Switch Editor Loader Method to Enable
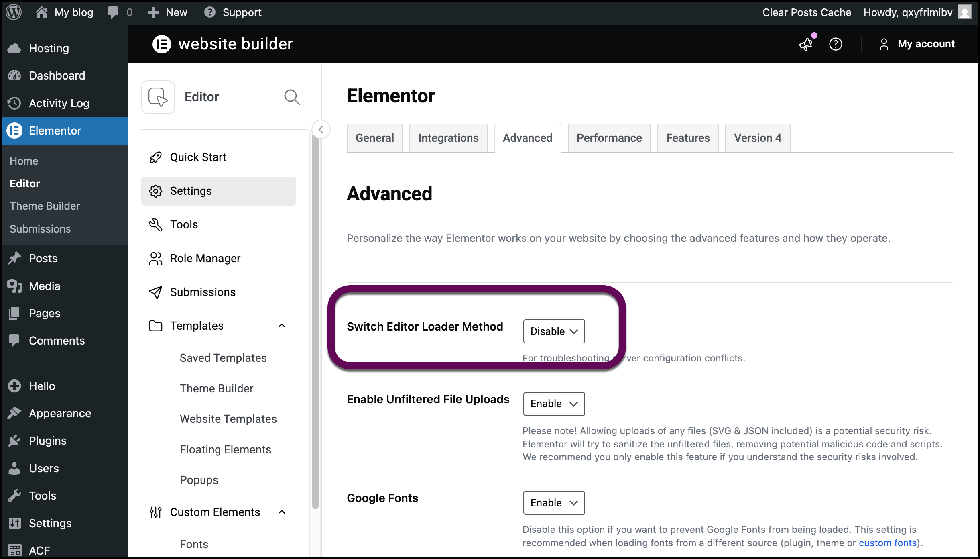This screenshot has width=980, height=559. coord(554,331)
